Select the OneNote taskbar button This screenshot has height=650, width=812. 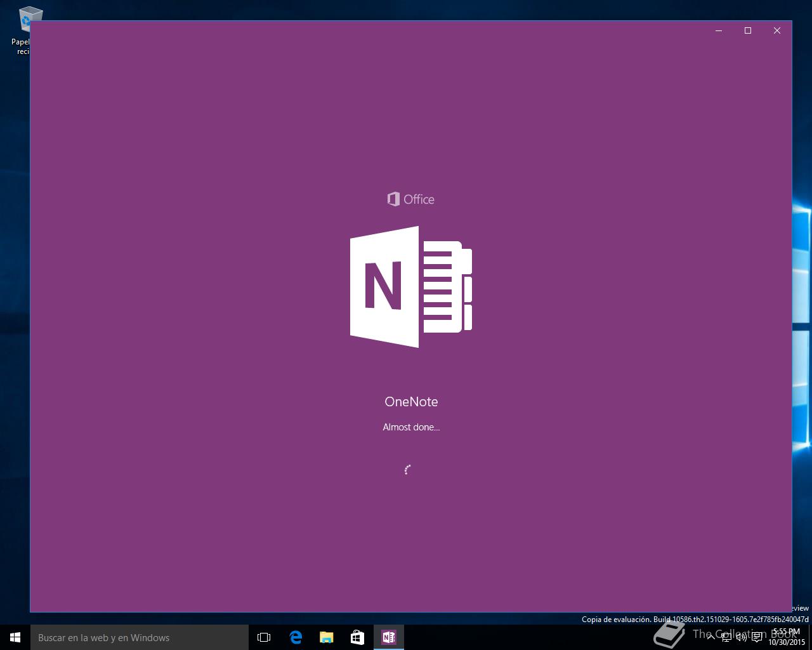pos(389,637)
